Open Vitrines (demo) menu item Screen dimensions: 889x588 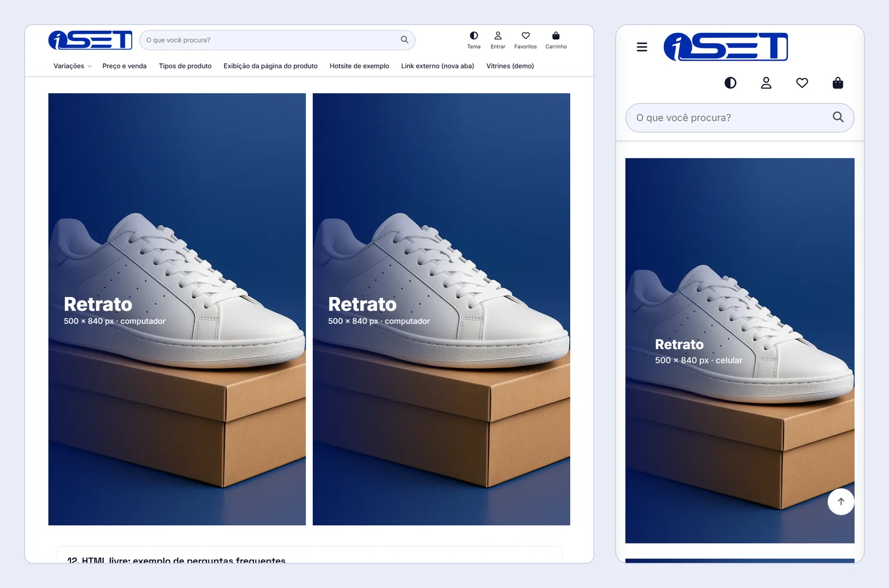[x=510, y=66]
